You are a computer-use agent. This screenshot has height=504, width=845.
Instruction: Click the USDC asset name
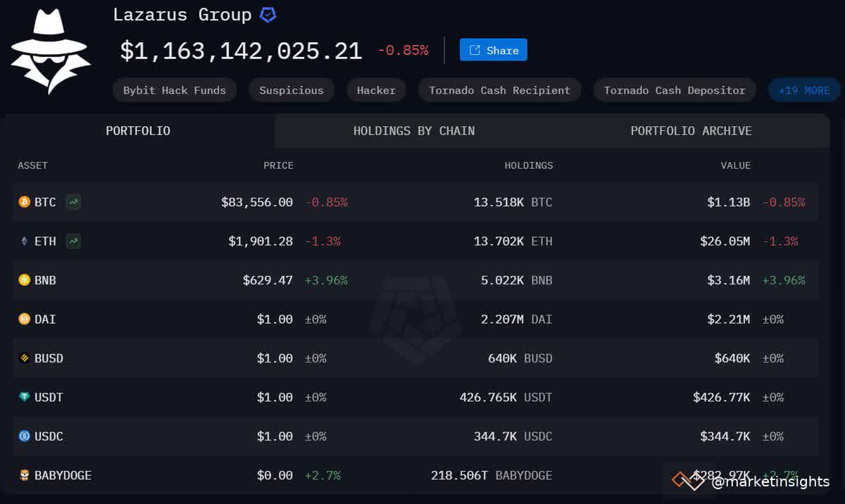(49, 436)
